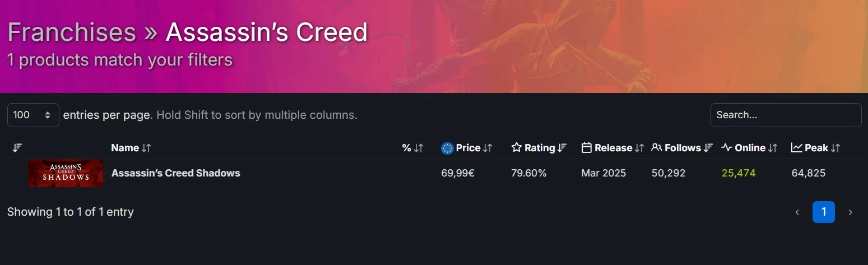Click the sort icon in the first column header
868x265 pixels.
click(17, 148)
